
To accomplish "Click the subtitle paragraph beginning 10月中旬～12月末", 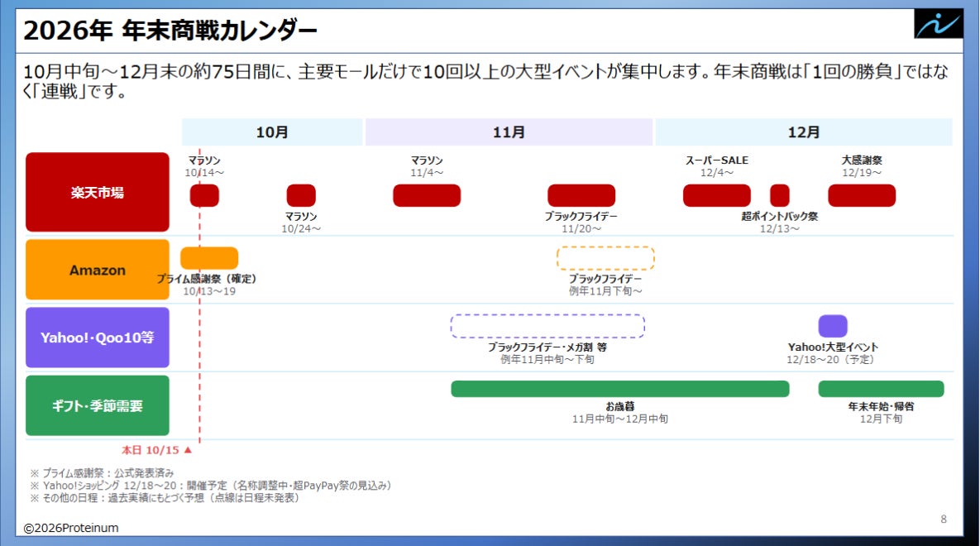I will click(485, 81).
